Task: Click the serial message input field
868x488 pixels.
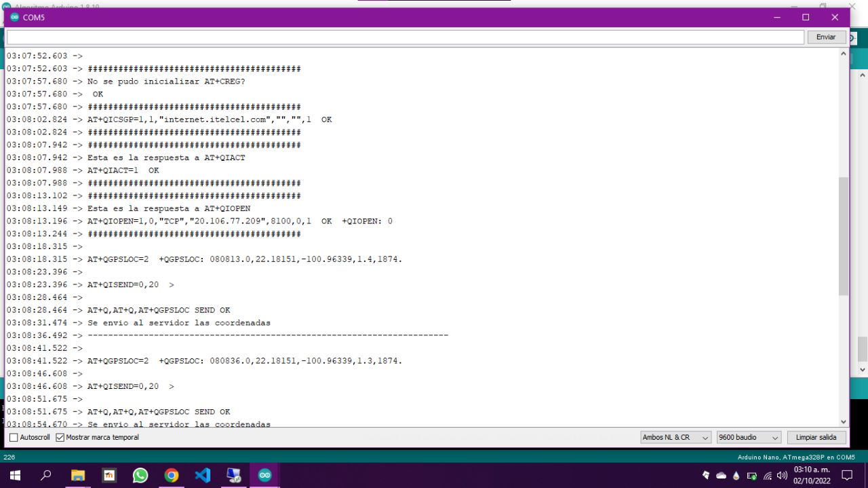Action: (405, 37)
